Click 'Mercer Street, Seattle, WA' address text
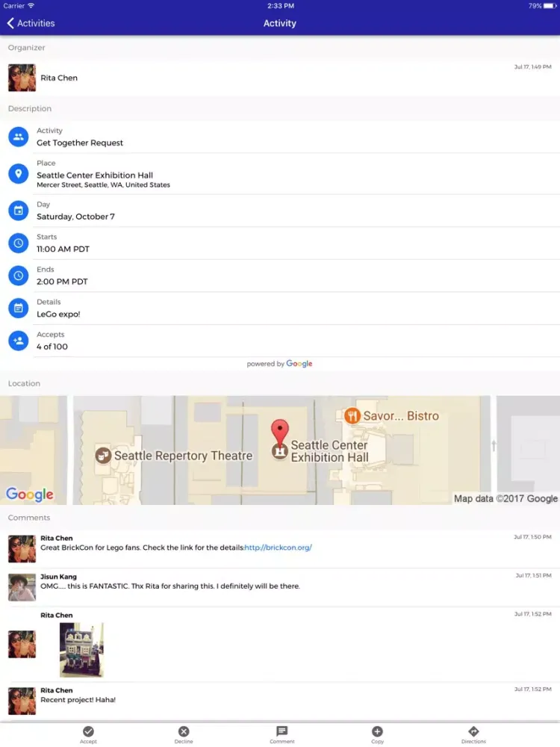560x747 pixels. [x=103, y=185]
